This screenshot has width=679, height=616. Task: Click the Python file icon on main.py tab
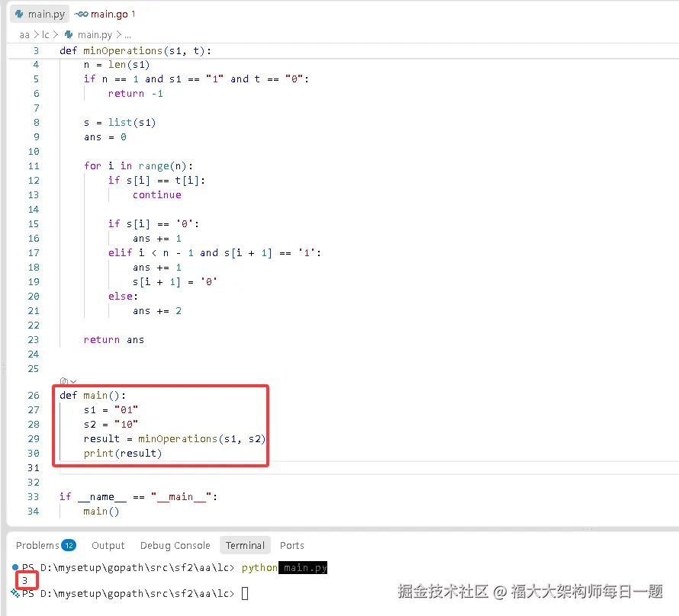[x=20, y=14]
